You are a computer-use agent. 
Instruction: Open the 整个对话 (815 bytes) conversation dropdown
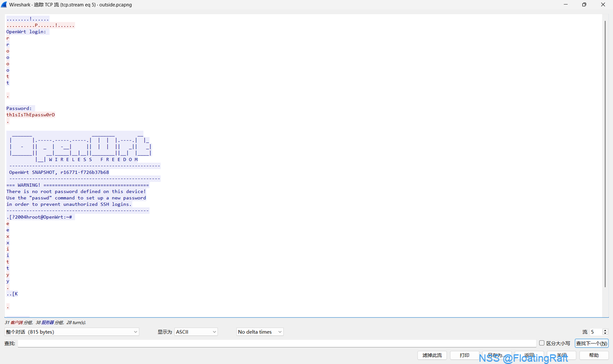72,332
